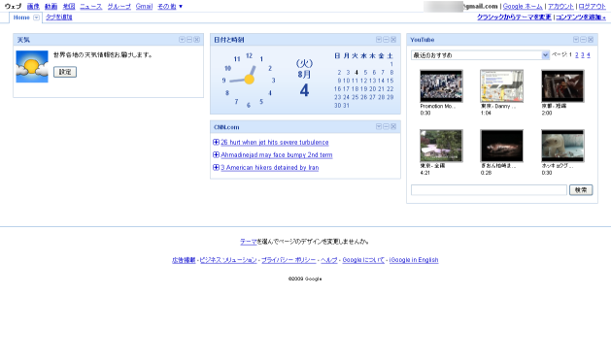Go to YouTube gadget page 4
The width and height of the screenshot is (611, 364).
point(589,55)
